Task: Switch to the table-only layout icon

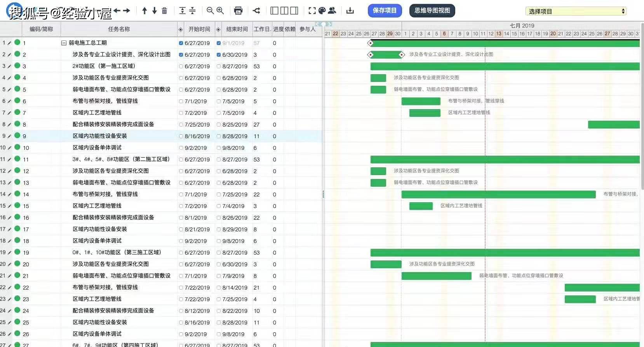Action: click(274, 11)
